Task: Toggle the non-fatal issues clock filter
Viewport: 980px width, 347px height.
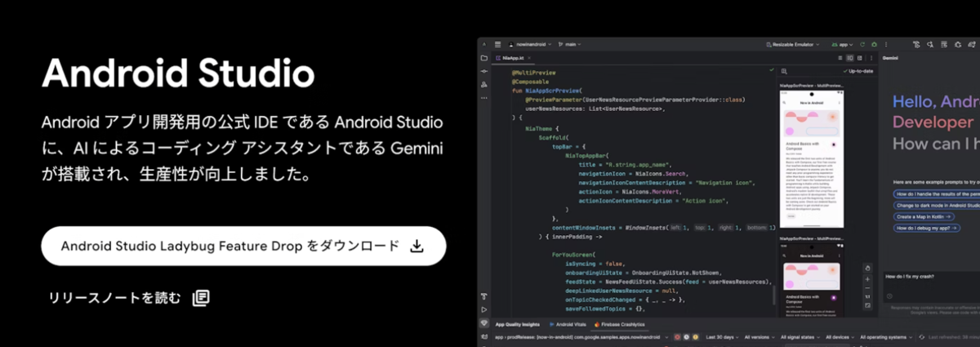Action: pos(686,336)
